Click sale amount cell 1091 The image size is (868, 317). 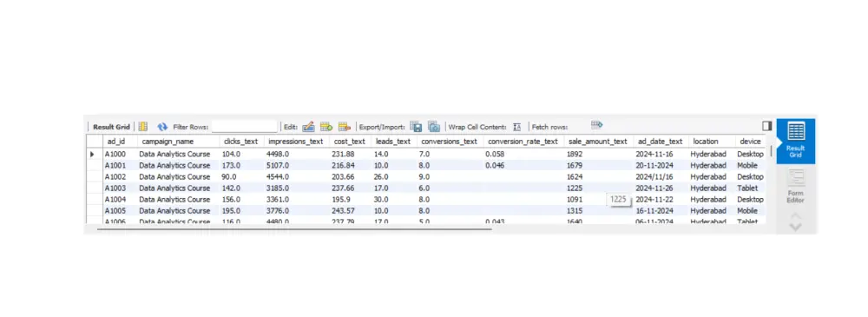[575, 199]
